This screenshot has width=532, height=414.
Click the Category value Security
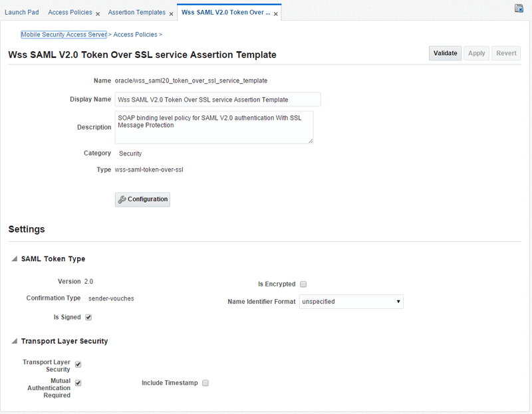130,154
